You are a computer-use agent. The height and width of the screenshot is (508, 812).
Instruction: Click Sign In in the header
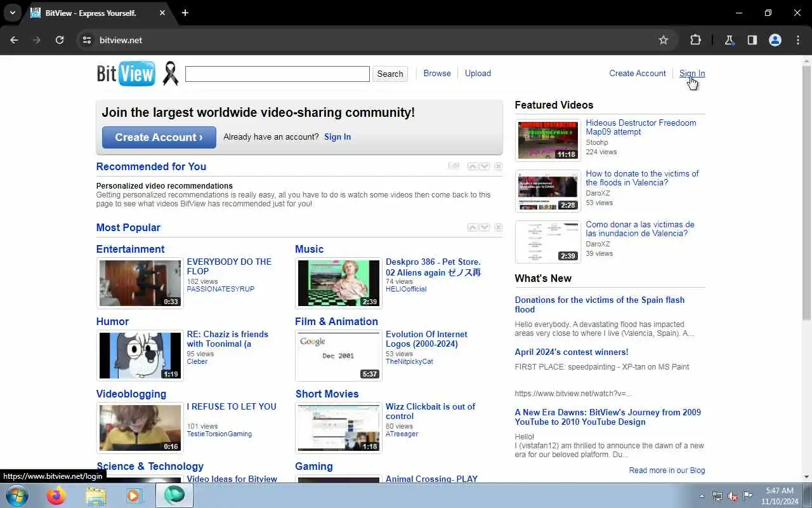692,73
